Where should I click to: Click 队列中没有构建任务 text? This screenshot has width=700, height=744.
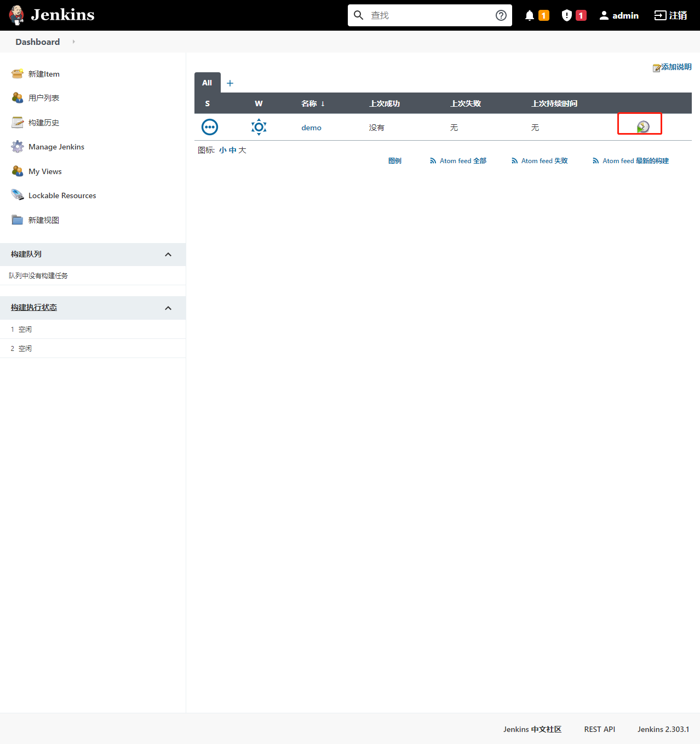(x=38, y=275)
